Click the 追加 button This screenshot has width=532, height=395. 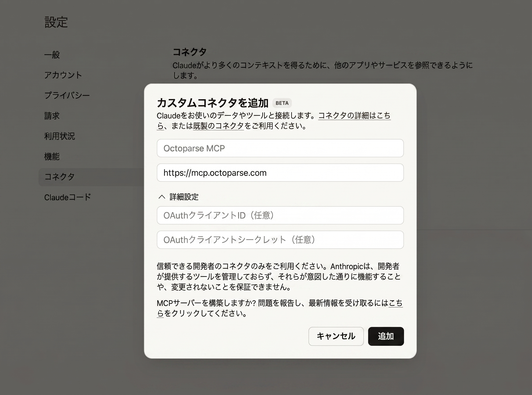386,336
